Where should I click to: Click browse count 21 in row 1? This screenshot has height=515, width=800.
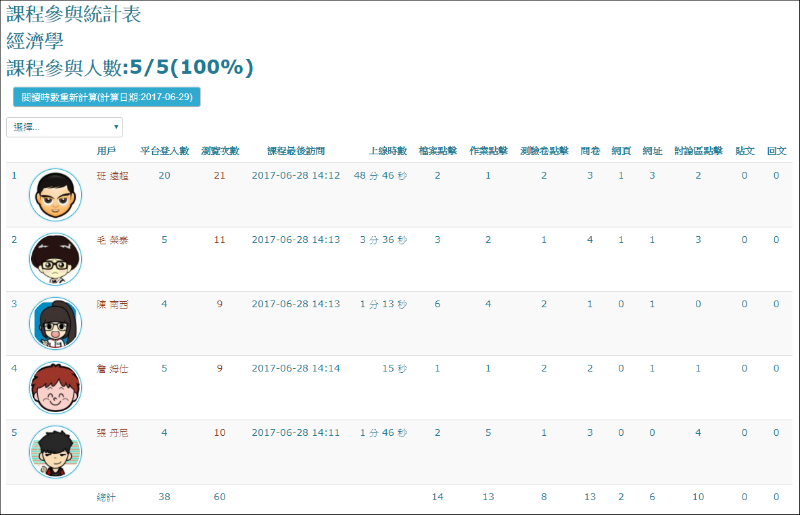coord(220,175)
